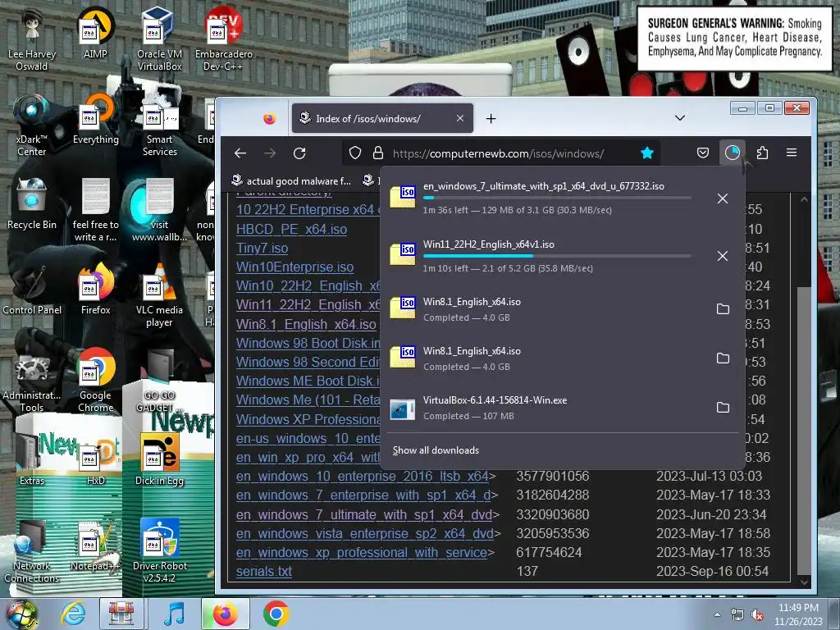Image resolution: width=840 pixels, height=630 pixels.
Task: Select the Driver Robot v2.5.4.2 icon
Action: pyautogui.click(x=159, y=550)
